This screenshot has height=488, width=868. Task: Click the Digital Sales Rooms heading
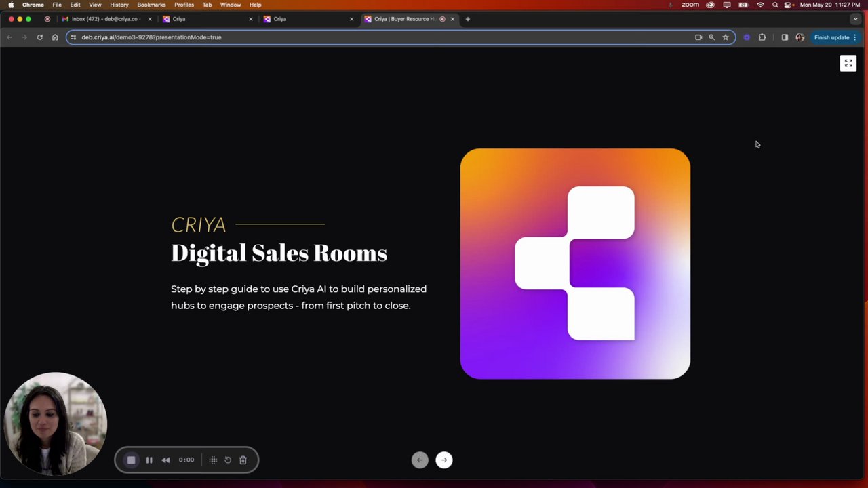point(279,253)
